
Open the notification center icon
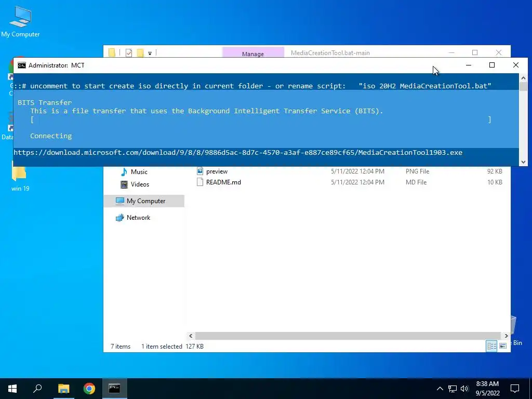pos(515,389)
